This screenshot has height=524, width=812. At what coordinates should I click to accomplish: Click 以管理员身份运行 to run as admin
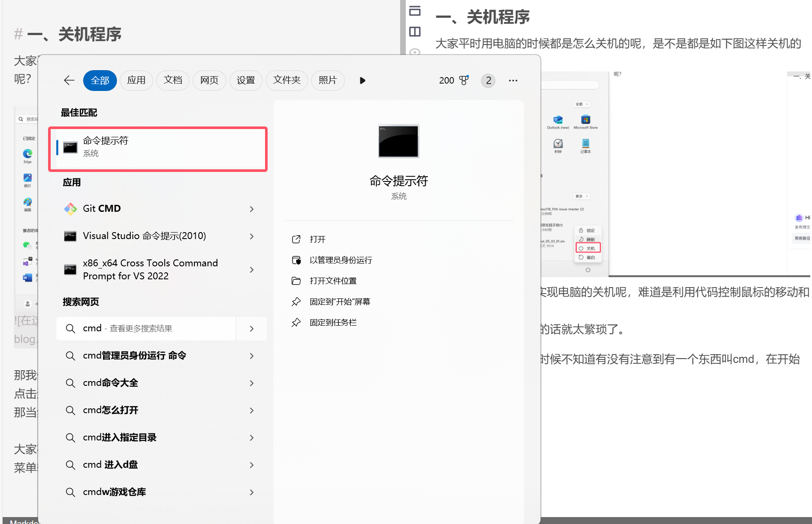(x=340, y=260)
